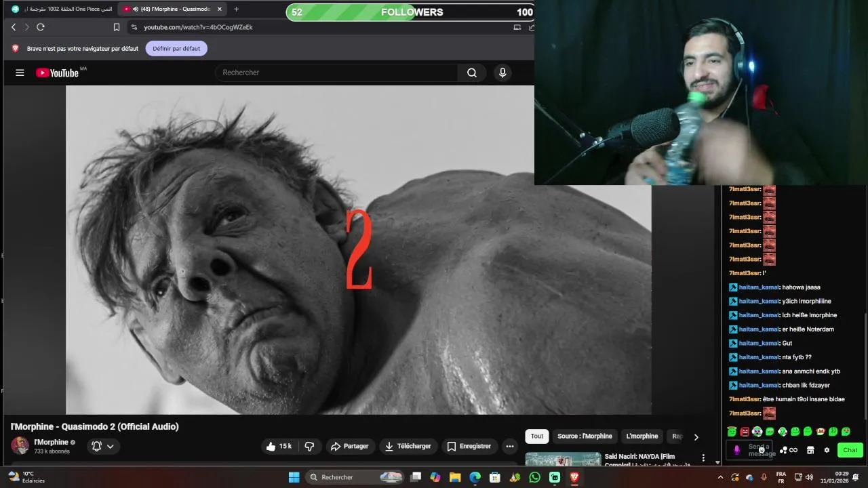This screenshot has height=488, width=868.
Task: Click into the YouTube Rechercher search field
Action: tap(337, 73)
